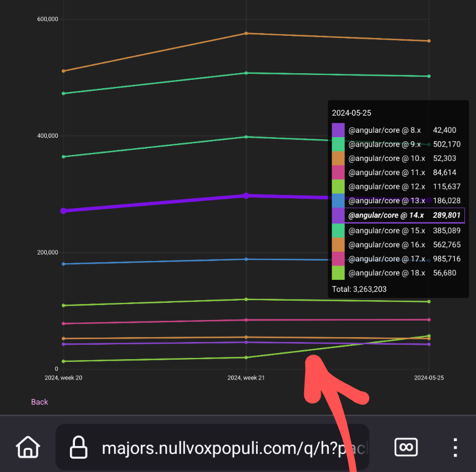Click the 600,000 y-axis label
The image size is (476, 472).
tap(48, 19)
